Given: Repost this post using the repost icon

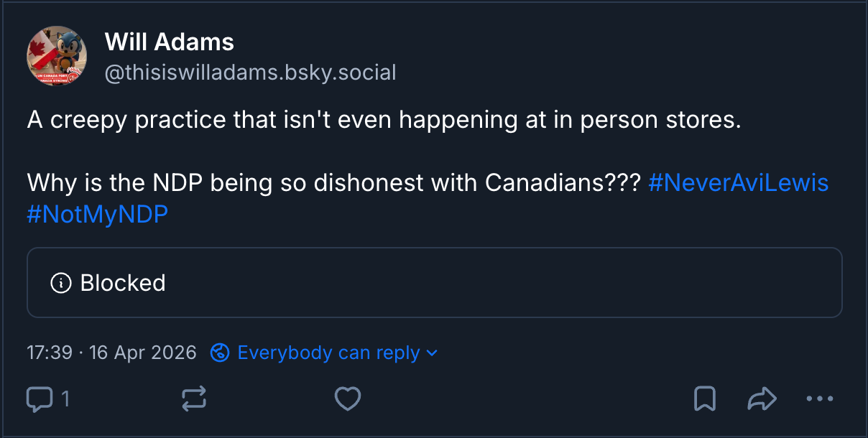Looking at the screenshot, I should click(194, 399).
